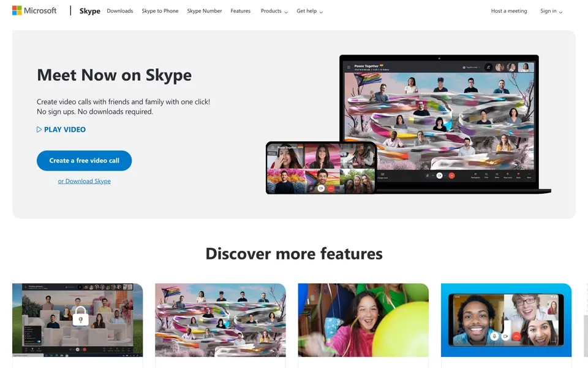Viewport: 588px width, 368px height.
Task: Click the hamburger menu icon on laptop screen
Action: (349, 67)
